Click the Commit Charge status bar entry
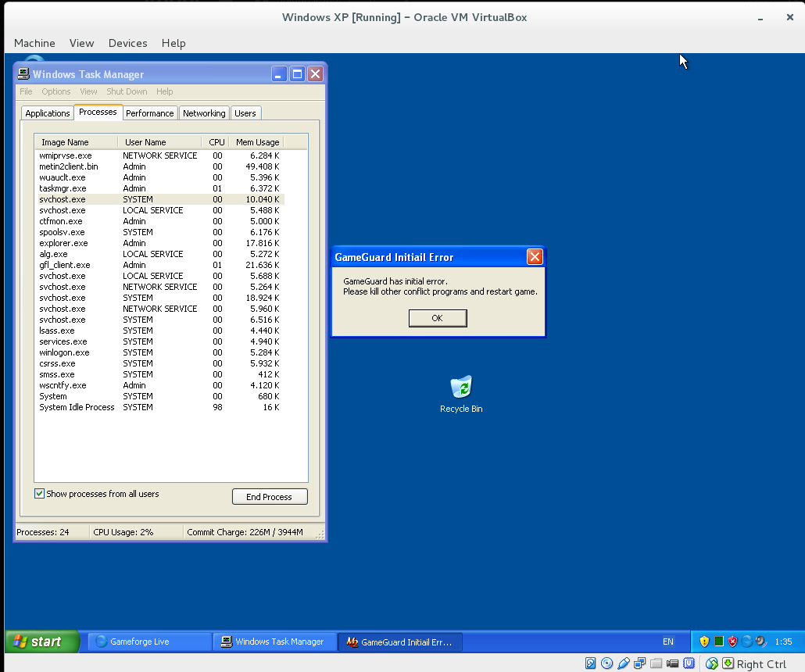Viewport: 805px width, 672px height. pos(245,532)
